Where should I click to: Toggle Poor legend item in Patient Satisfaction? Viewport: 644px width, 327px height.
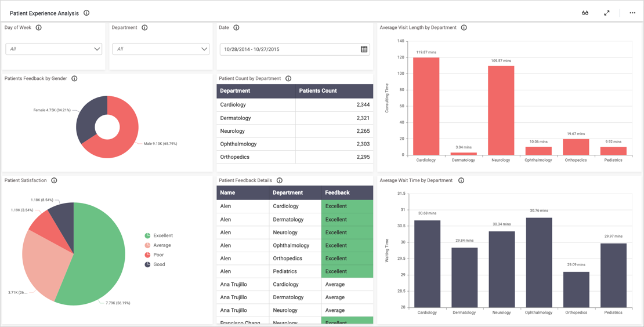point(154,255)
